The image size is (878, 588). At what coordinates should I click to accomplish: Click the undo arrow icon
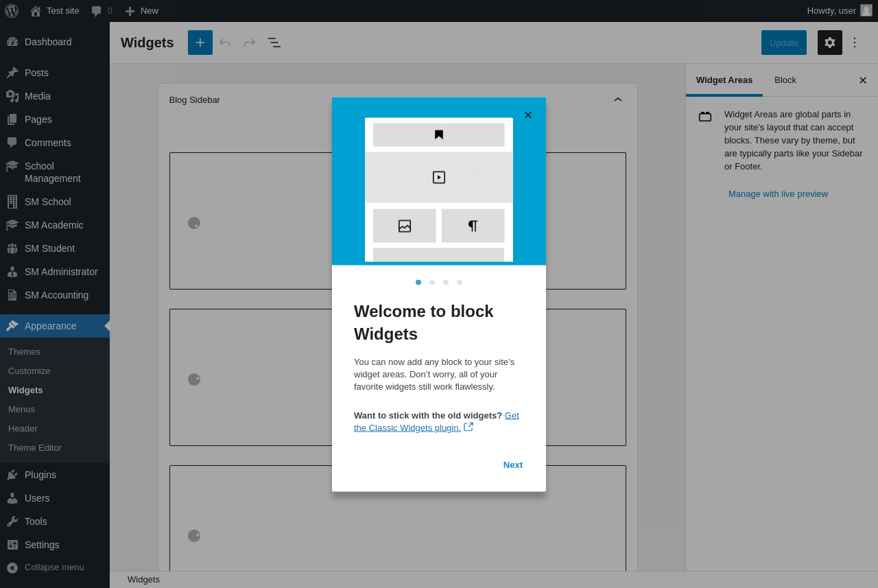[225, 43]
